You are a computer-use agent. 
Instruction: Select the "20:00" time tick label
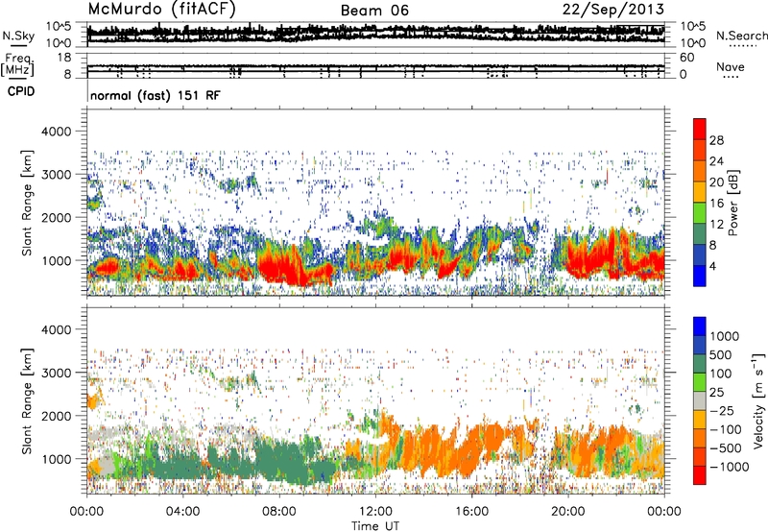[x=567, y=512]
